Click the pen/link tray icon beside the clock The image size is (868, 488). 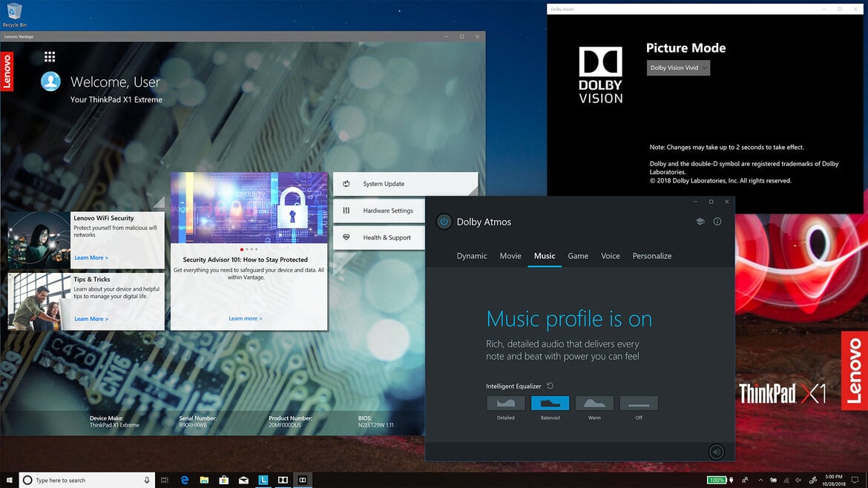point(812,480)
